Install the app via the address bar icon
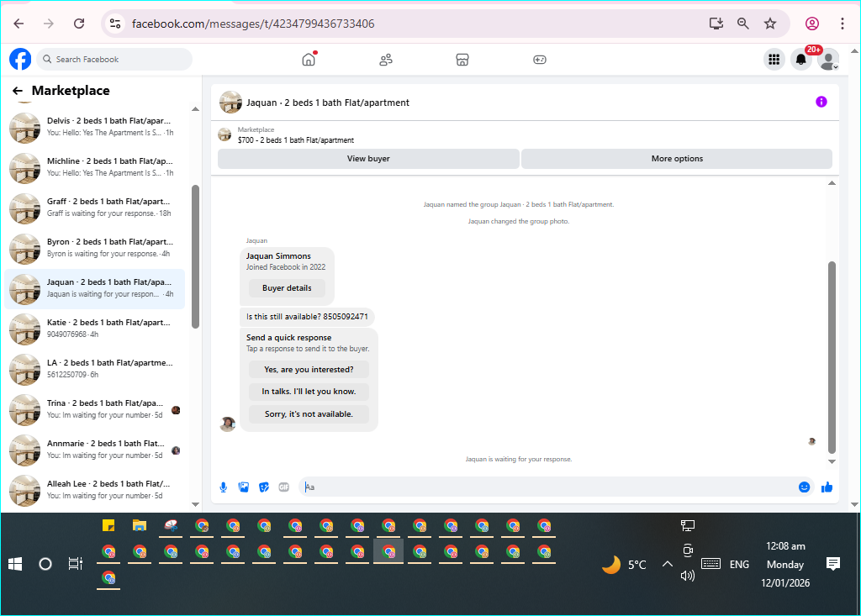Screen dimensions: 861x616 (716, 24)
